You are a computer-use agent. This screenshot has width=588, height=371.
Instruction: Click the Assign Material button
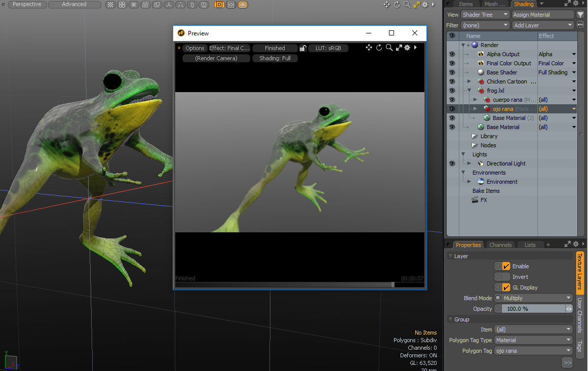[543, 15]
